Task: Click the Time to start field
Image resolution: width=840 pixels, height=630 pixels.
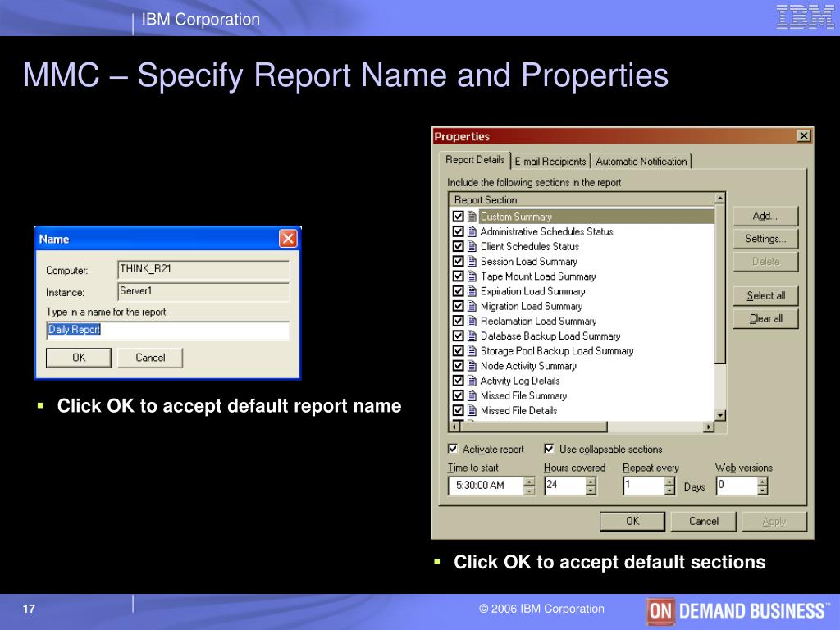Action: click(x=486, y=486)
